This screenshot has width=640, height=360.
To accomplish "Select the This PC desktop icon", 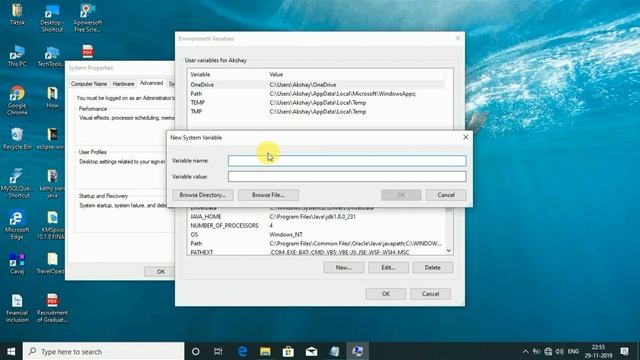I will point(17,56).
